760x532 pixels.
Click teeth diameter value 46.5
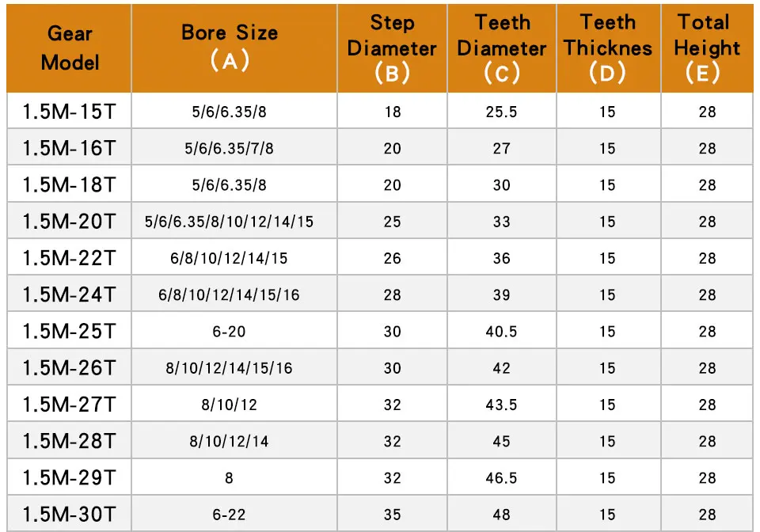502,477
